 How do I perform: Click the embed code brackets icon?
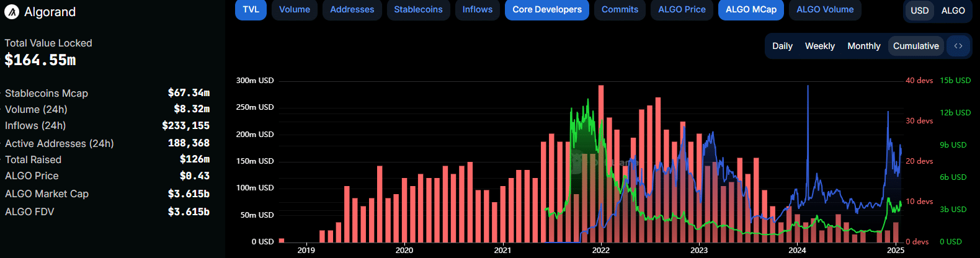pyautogui.click(x=958, y=46)
